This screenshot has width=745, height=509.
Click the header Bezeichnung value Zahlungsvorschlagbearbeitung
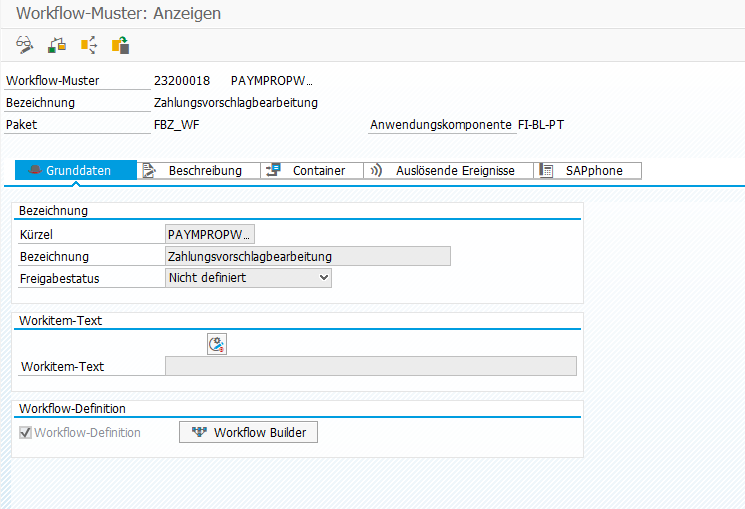[236, 102]
